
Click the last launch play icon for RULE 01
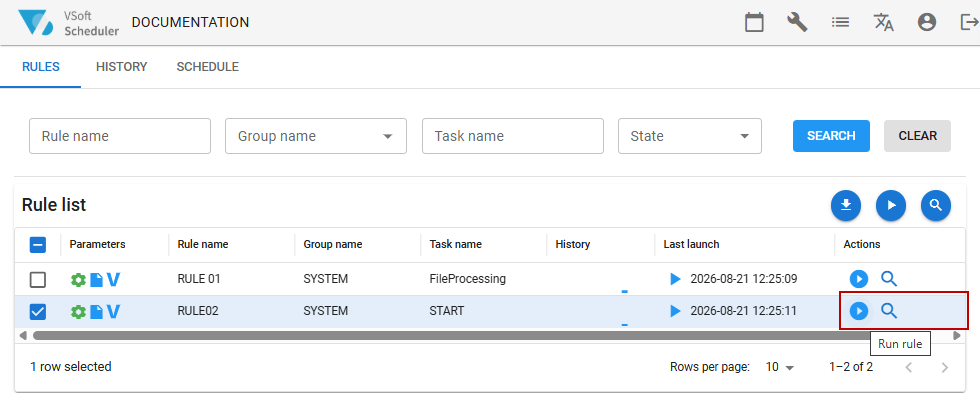click(675, 279)
